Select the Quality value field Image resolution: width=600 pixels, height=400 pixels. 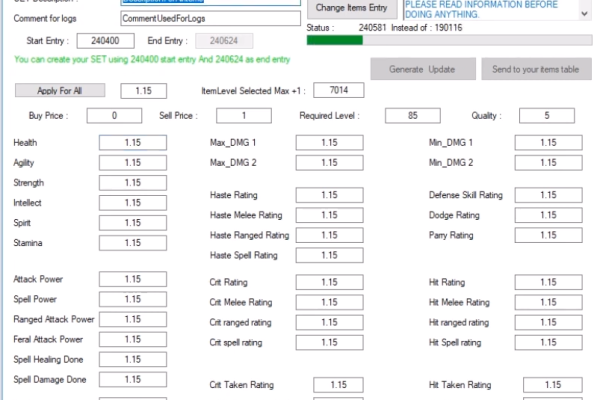coord(548,116)
